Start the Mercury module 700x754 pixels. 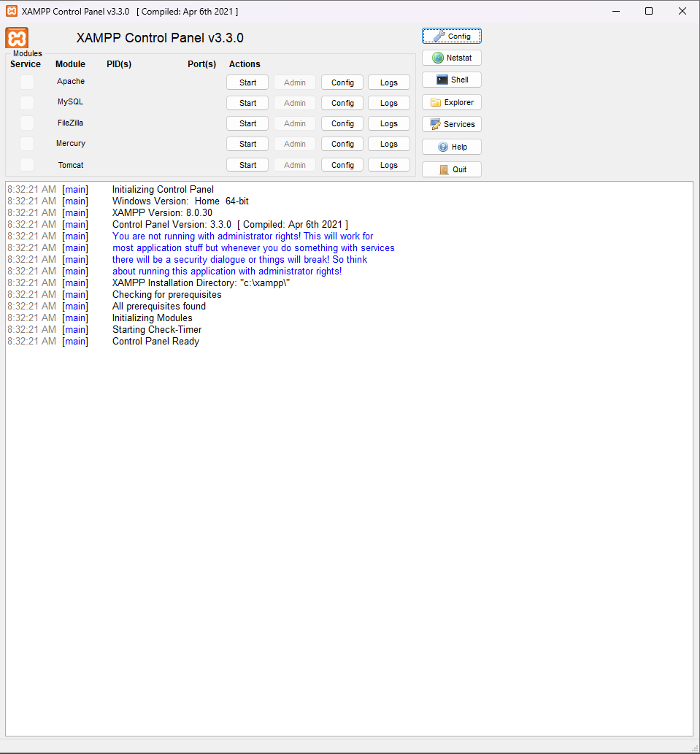click(x=247, y=144)
